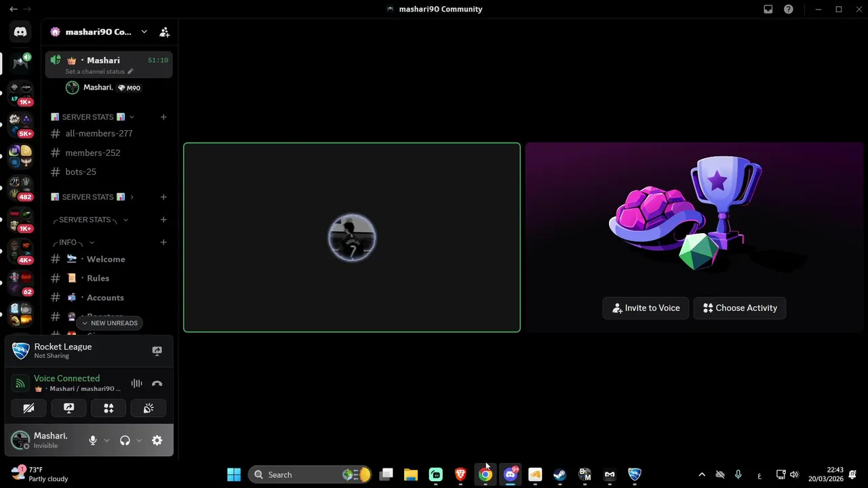This screenshot has width=868, height=488.
Task: Open the inbox icon in title bar
Action: click(x=768, y=9)
